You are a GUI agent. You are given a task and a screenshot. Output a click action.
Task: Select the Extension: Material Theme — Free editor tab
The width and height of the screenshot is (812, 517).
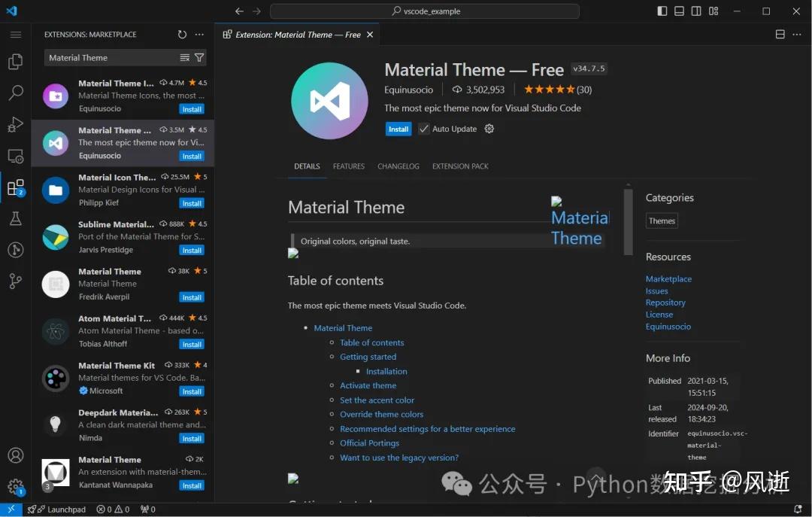[298, 35]
